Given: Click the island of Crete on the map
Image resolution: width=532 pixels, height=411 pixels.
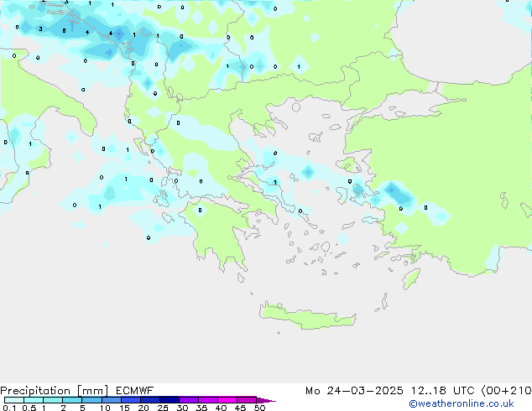Looking at the screenshot, I should pos(305,317).
